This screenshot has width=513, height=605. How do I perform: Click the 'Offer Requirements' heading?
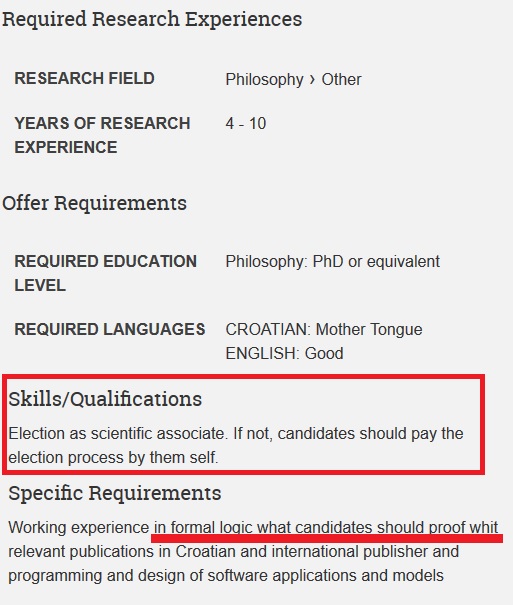click(94, 203)
